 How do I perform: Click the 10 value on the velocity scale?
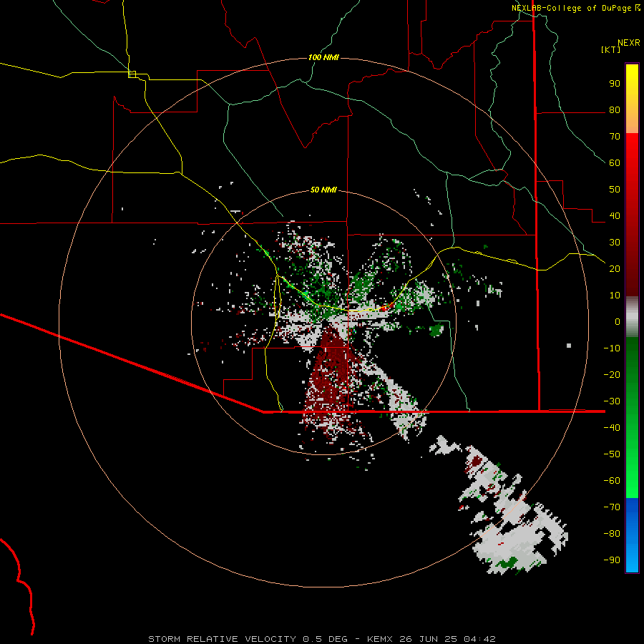(x=615, y=296)
